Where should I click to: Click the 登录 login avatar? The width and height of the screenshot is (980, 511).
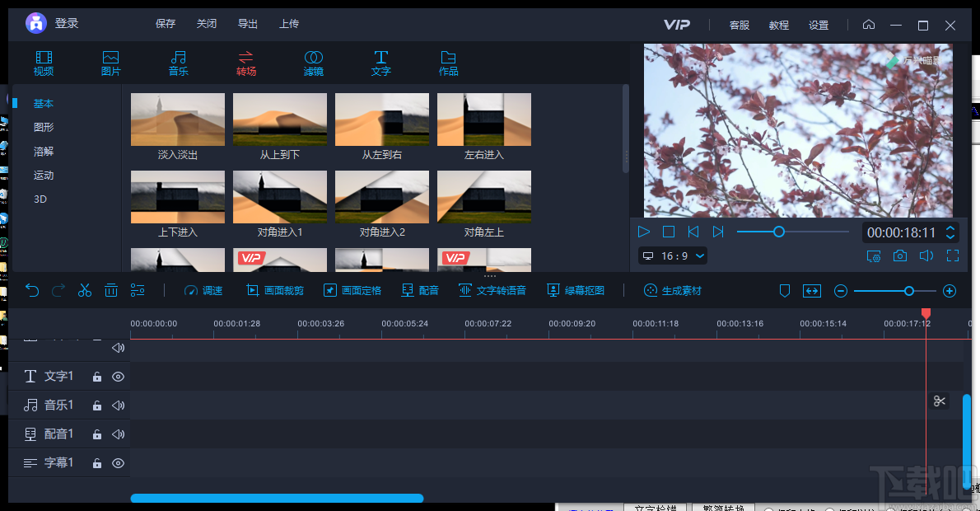36,23
